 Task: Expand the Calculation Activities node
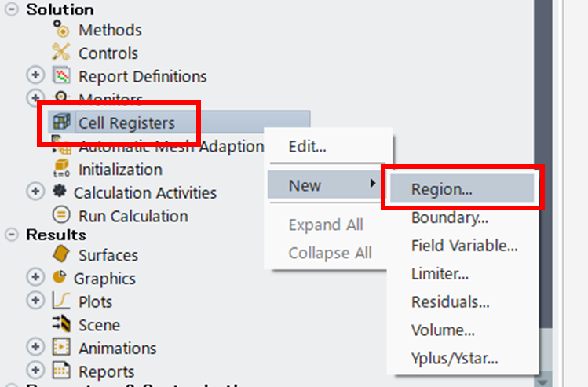pyautogui.click(x=35, y=192)
